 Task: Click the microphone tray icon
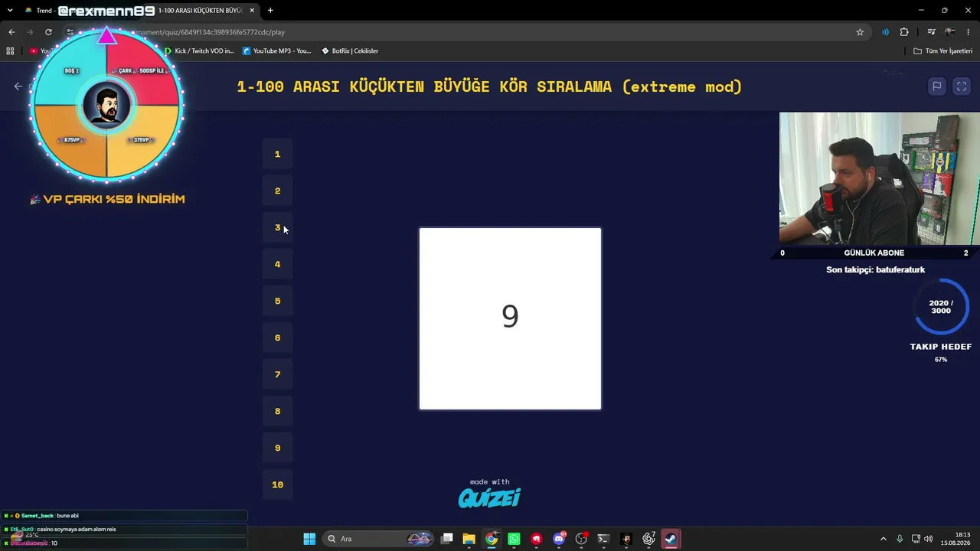tap(900, 539)
